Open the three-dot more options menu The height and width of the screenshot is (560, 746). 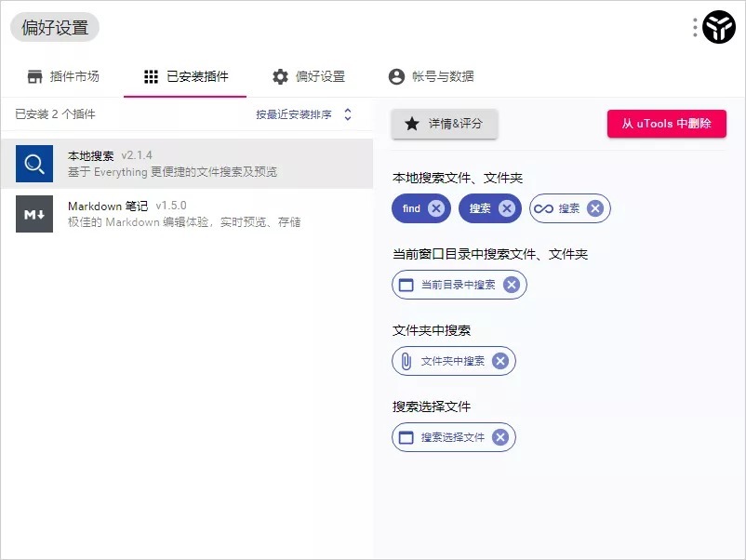695,28
